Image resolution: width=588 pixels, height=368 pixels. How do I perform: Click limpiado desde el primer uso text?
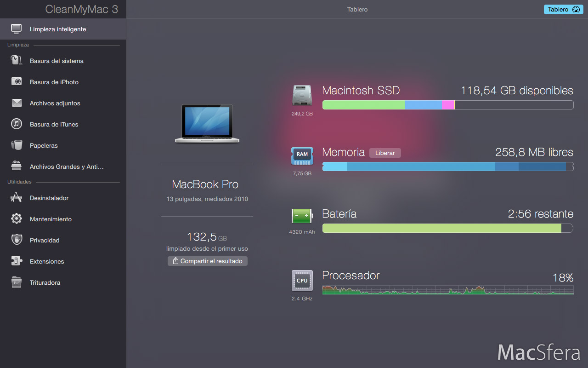(207, 249)
